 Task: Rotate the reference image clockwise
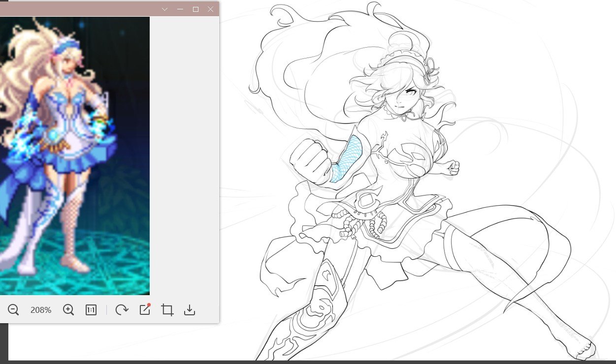tap(122, 310)
